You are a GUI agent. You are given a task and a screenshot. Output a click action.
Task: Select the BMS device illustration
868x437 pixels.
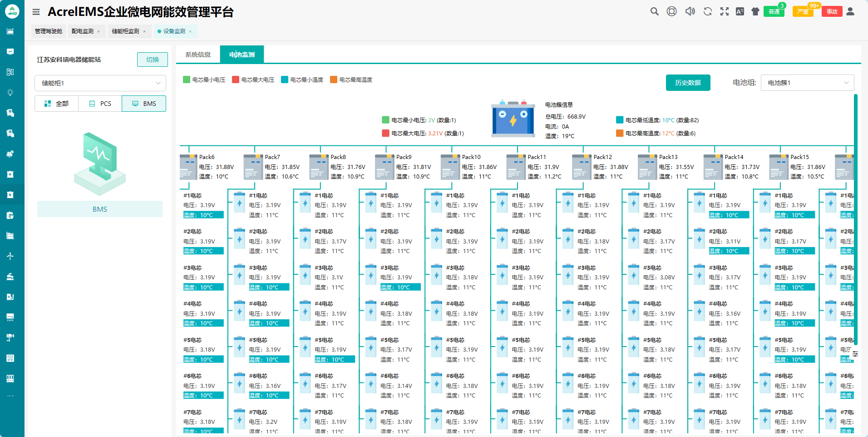coord(100,164)
